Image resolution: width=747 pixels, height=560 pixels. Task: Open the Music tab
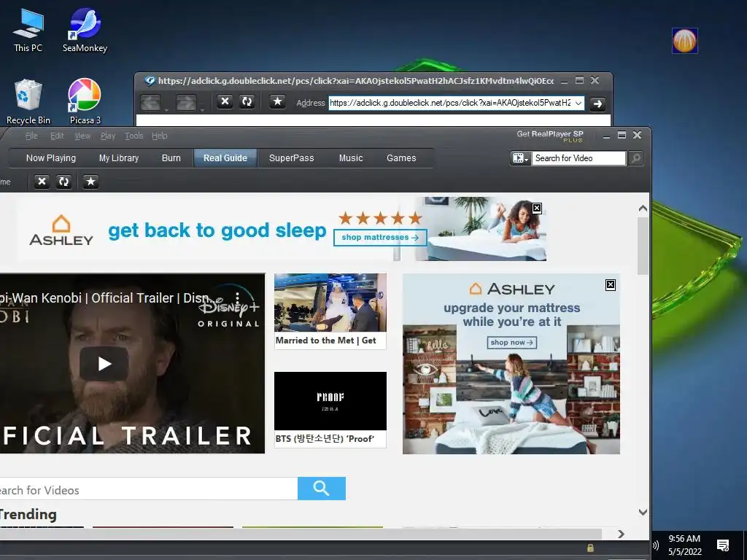351,158
